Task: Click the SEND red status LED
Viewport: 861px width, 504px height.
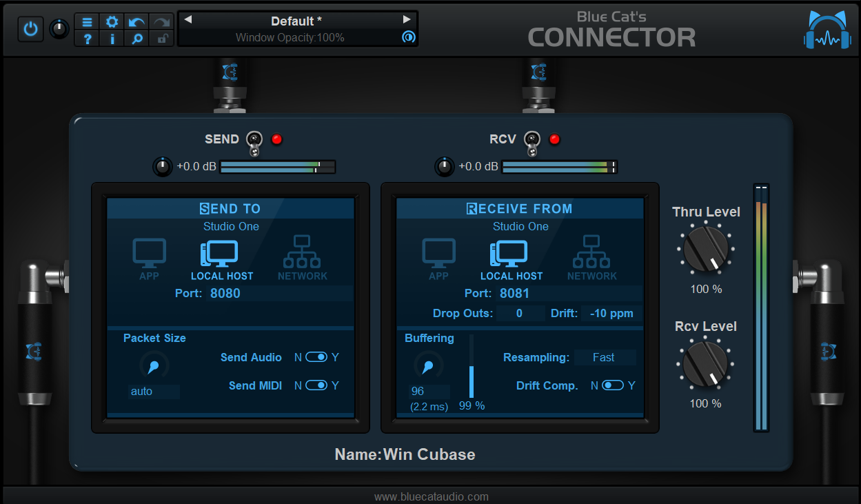Action: 277,139
